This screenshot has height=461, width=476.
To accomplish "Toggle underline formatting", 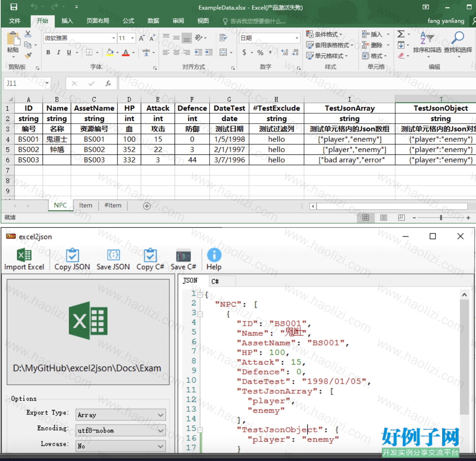I will point(69,52).
